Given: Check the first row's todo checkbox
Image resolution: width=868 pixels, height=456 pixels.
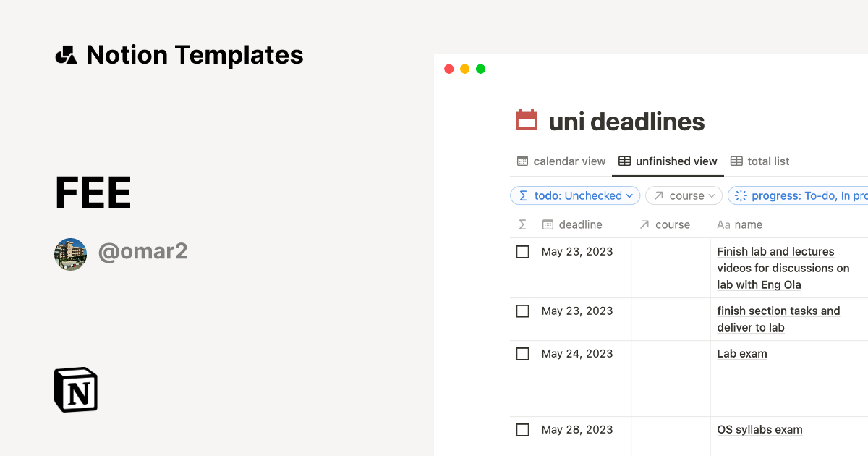Looking at the screenshot, I should pyautogui.click(x=522, y=251).
